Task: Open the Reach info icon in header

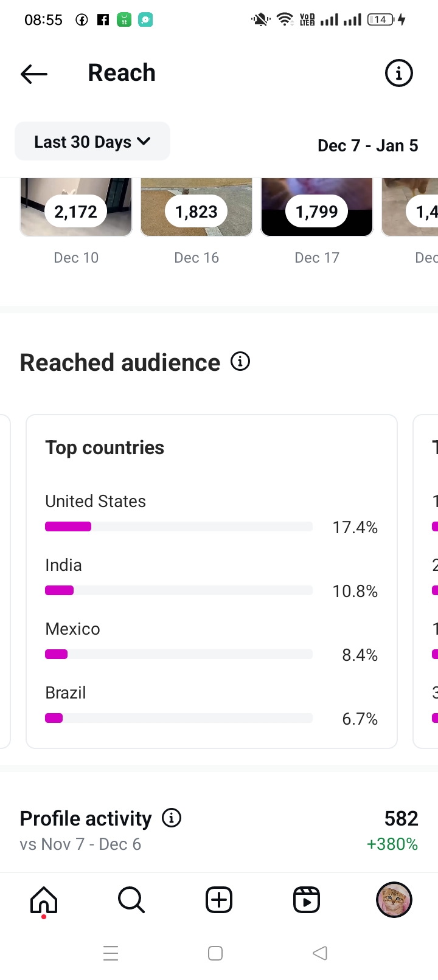Action: 398,74
